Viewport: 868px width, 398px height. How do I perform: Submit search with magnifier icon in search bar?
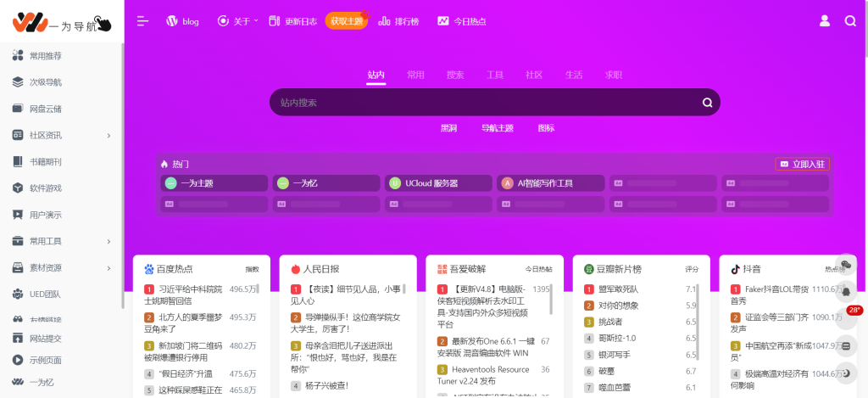click(x=707, y=103)
